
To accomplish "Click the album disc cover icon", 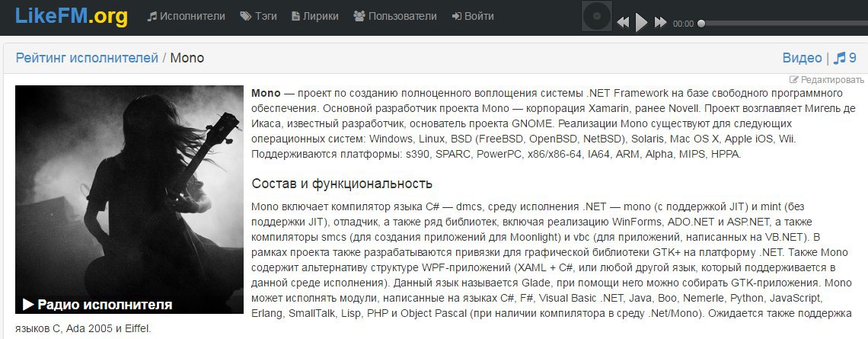I will [596, 17].
